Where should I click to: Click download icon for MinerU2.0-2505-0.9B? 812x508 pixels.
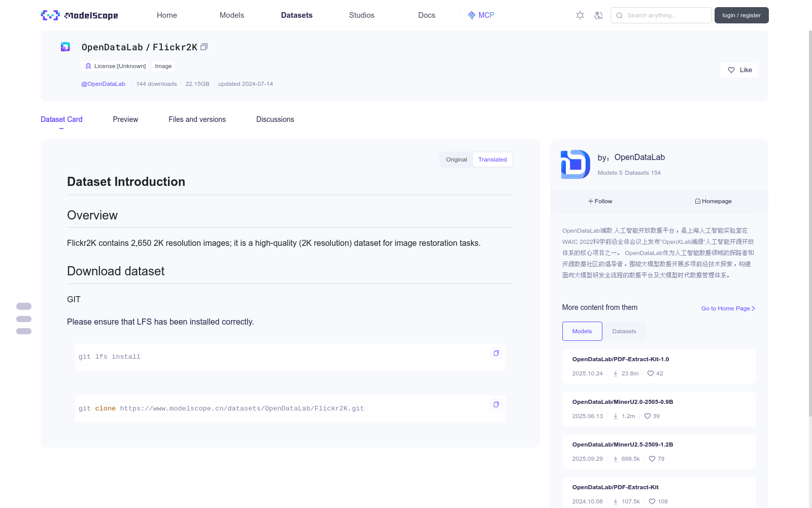coord(616,416)
